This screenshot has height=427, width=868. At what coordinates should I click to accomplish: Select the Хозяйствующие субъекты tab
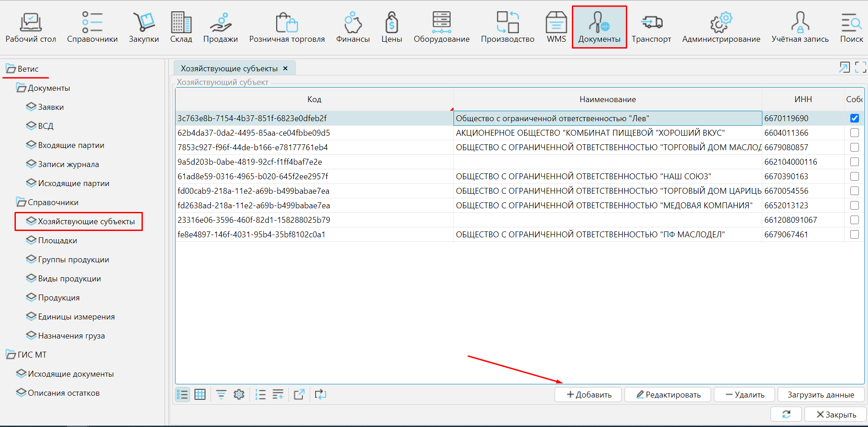tap(229, 69)
